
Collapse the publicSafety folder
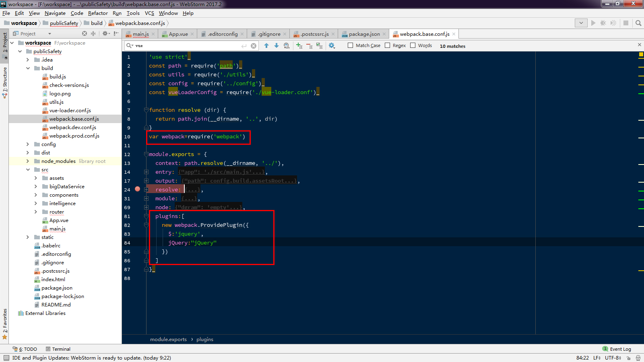click(x=20, y=51)
